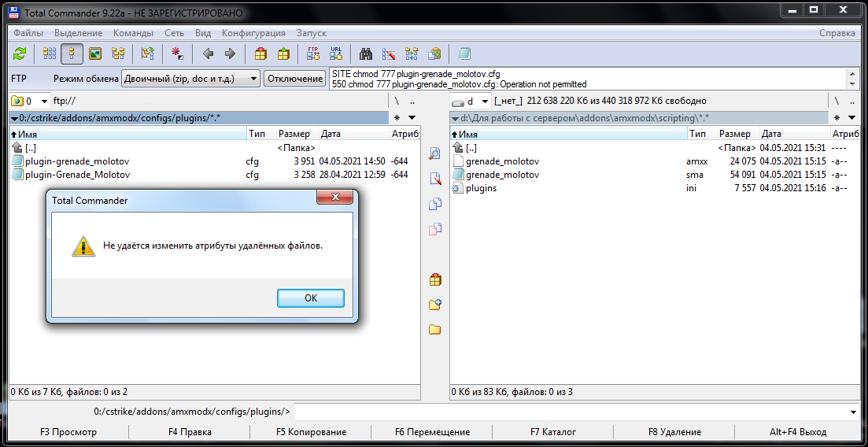The height and width of the screenshot is (447, 868).
Task: Click the F6 Перемещение button
Action: [x=432, y=432]
